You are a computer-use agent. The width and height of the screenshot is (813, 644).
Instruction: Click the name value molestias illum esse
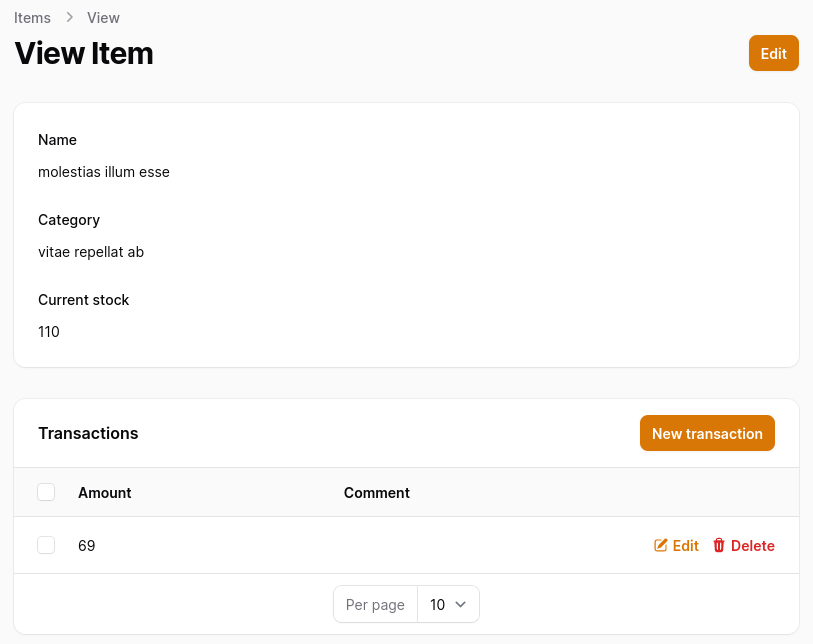pos(104,172)
